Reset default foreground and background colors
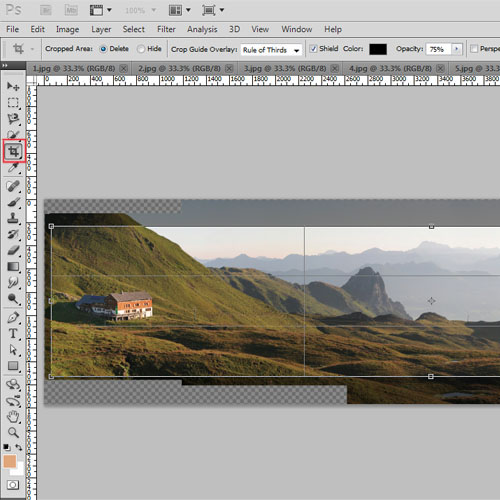The height and width of the screenshot is (500, 500). (x=6, y=447)
